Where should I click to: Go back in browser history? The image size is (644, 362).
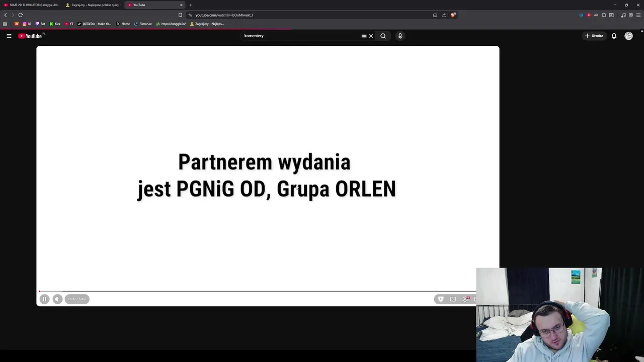6,15
